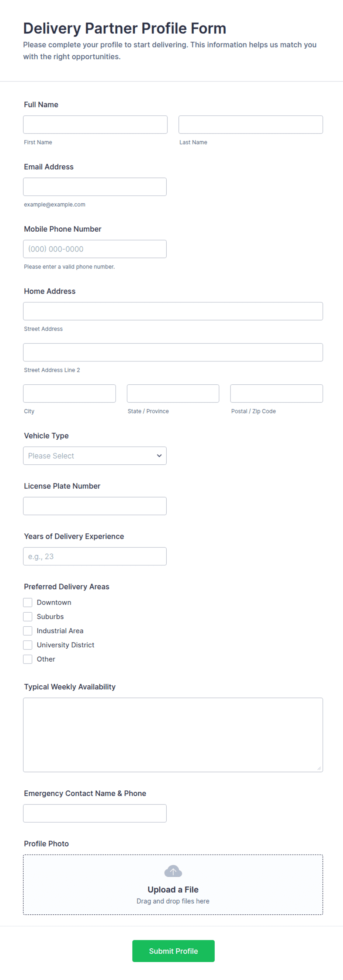Click the Years of Delivery Experience field
Image resolution: width=343 pixels, height=980 pixels.
[95, 556]
